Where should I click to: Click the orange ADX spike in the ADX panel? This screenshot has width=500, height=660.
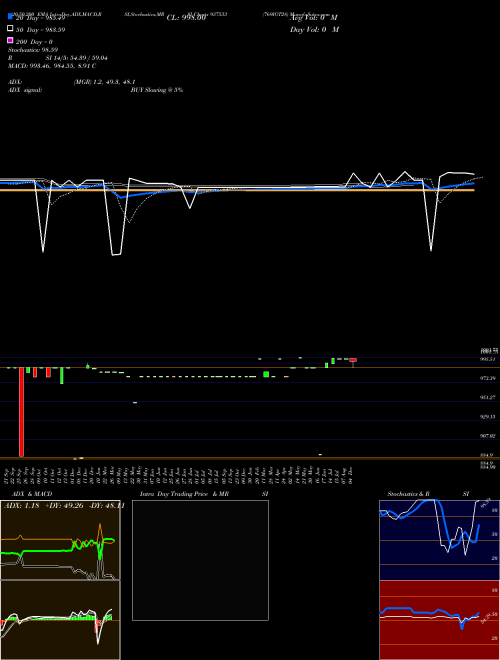(100, 531)
